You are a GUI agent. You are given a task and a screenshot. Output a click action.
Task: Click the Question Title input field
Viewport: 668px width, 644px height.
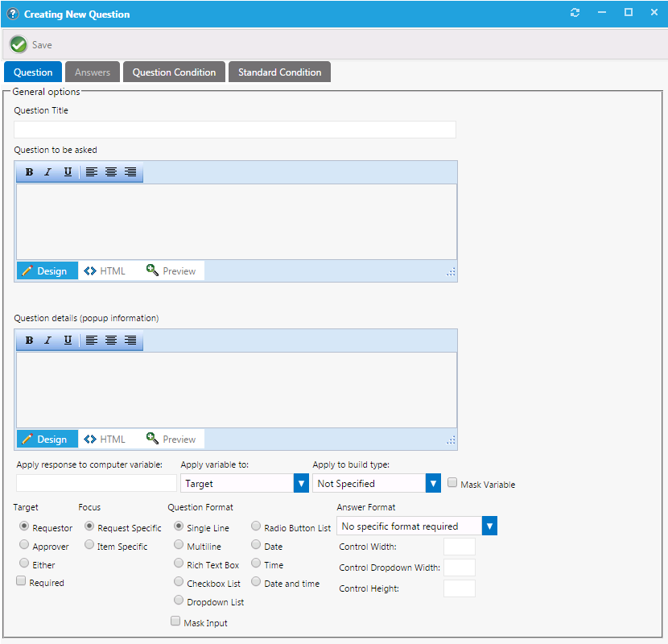235,130
